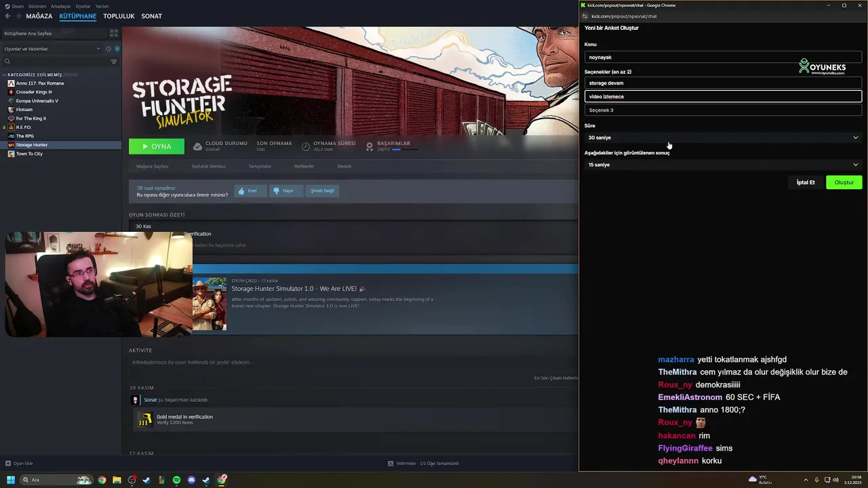Open the Tartışmalar link
Screen dimensions: 868x488
click(x=260, y=166)
